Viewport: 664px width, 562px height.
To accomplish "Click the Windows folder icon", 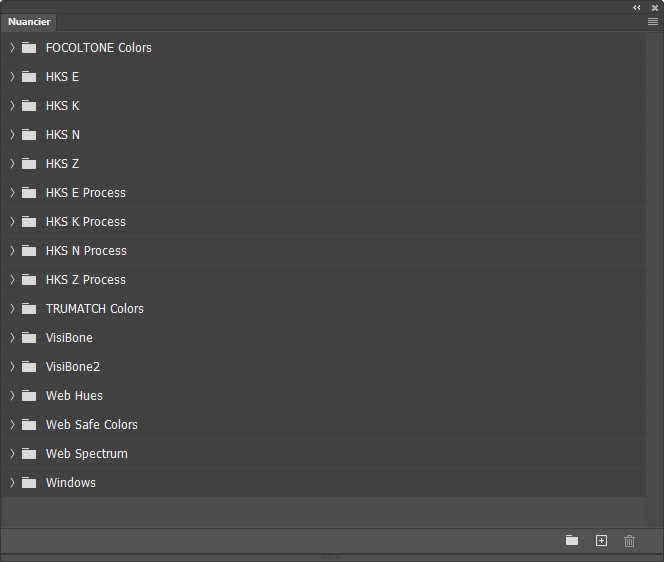I will coord(29,483).
